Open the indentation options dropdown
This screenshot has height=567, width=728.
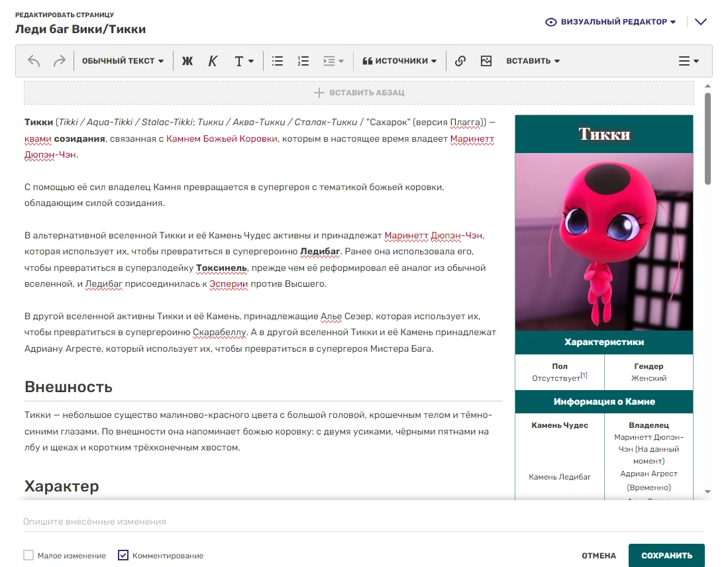click(333, 61)
